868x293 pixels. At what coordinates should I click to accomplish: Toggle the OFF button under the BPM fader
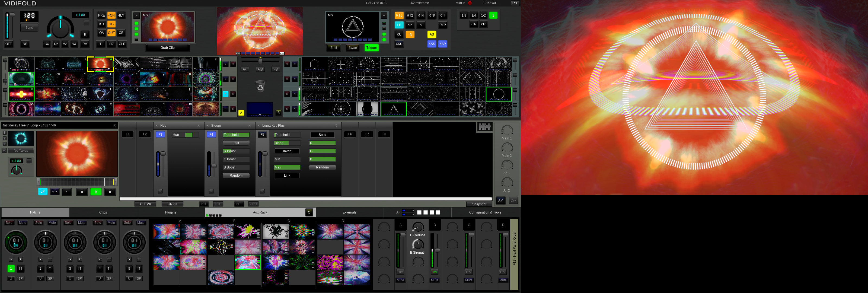click(8, 44)
